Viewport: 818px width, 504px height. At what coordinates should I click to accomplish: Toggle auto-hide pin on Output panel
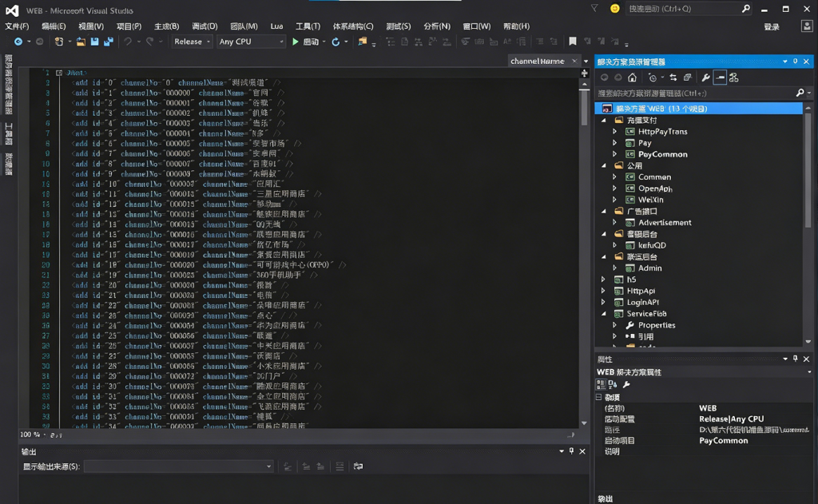tap(571, 451)
